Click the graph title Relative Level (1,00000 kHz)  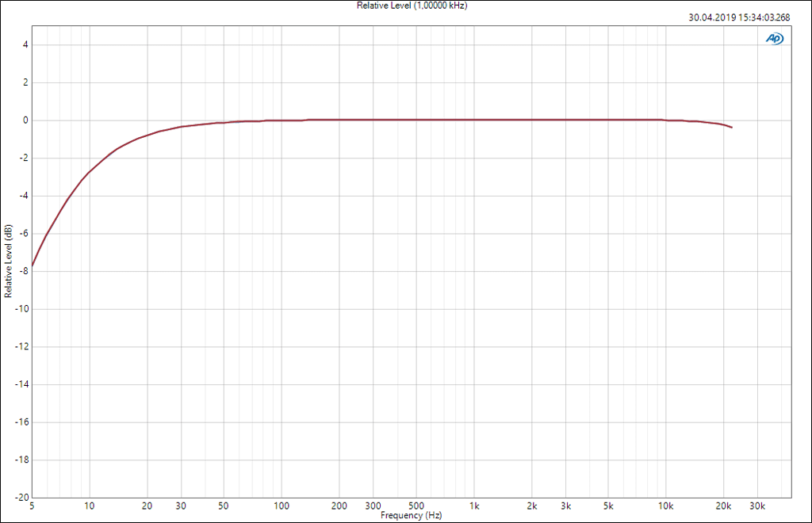point(406,6)
